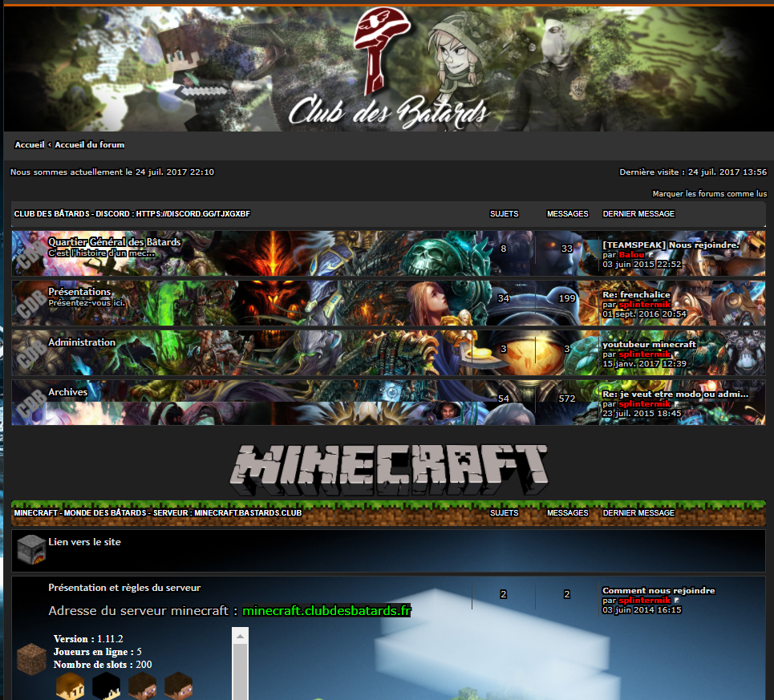
Task: Click the CDB icon beside Archives forum
Action: point(30,404)
